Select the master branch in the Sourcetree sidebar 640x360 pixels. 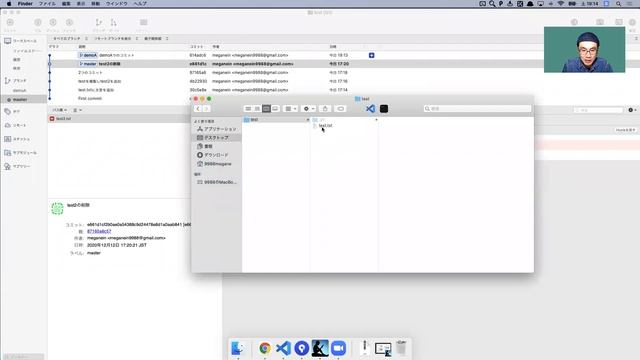click(x=24, y=100)
